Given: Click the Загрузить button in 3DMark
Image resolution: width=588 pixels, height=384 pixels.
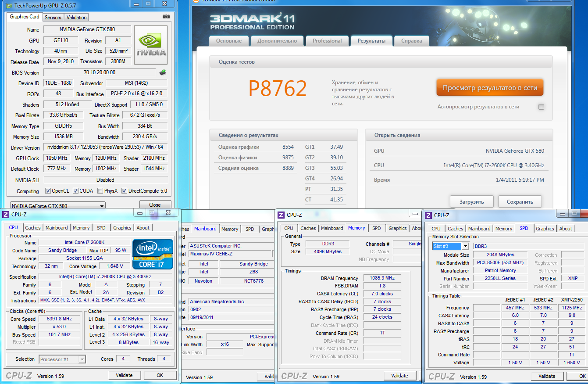Looking at the screenshot, I should coord(471,202).
